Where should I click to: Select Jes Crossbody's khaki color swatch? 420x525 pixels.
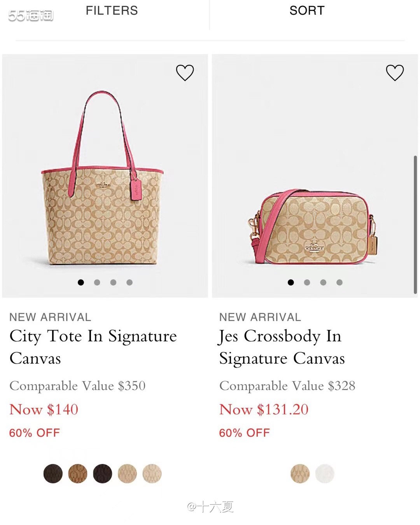(300, 474)
